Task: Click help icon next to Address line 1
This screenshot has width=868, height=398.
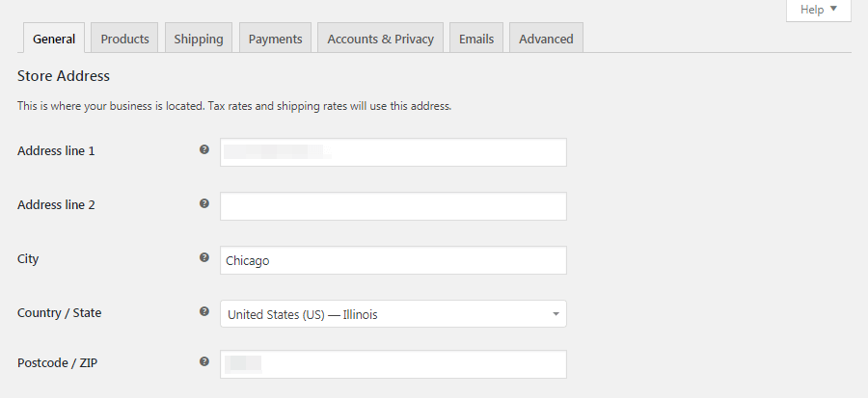Action: pyautogui.click(x=203, y=150)
